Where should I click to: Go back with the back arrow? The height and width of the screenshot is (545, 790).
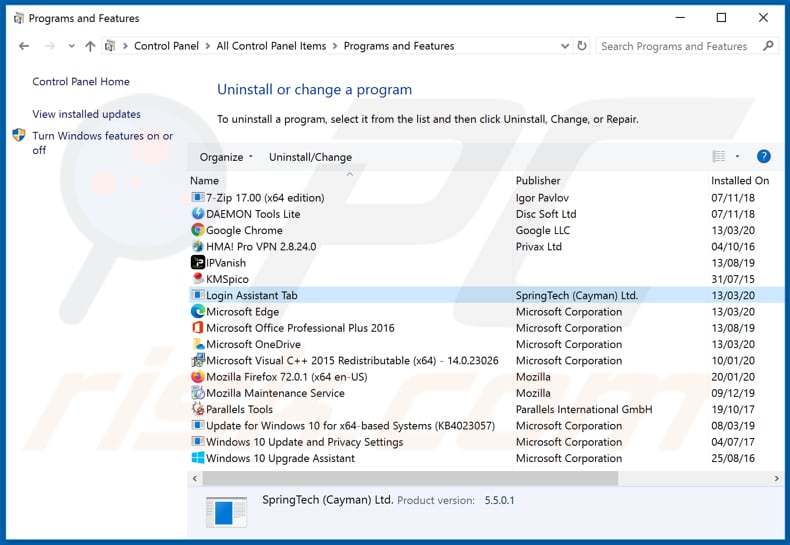[x=24, y=46]
